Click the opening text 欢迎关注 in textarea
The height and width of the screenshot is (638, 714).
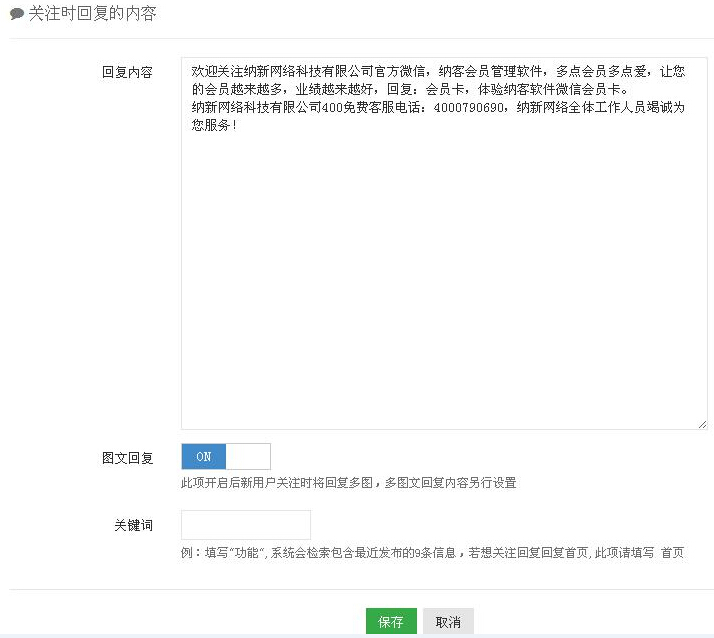pos(216,72)
